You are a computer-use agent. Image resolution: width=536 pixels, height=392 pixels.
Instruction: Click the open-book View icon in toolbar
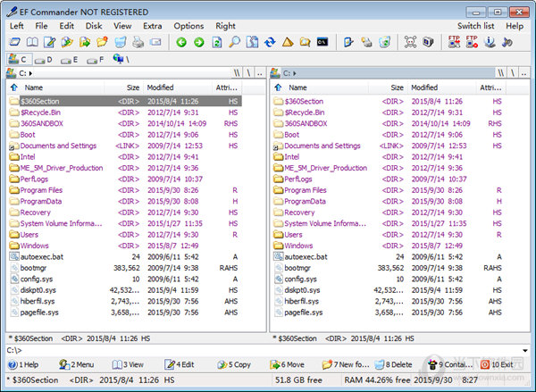[x=32, y=42]
